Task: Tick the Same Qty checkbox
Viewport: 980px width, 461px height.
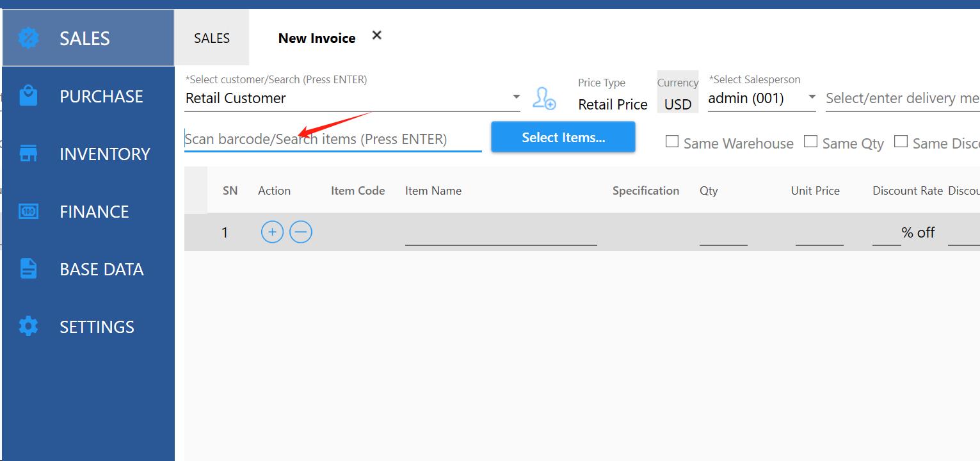Action: click(x=811, y=142)
